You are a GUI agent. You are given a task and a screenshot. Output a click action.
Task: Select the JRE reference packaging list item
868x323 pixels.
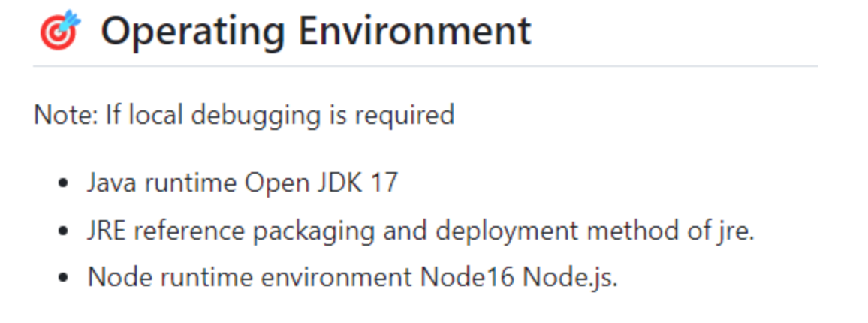pos(420,231)
